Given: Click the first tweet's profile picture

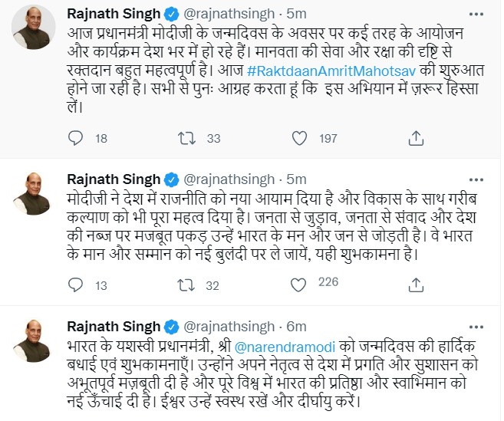Looking at the screenshot, I should point(32,31).
